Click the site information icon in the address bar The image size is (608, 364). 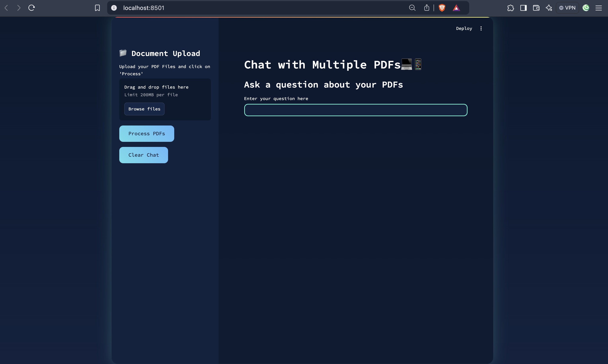pos(114,8)
